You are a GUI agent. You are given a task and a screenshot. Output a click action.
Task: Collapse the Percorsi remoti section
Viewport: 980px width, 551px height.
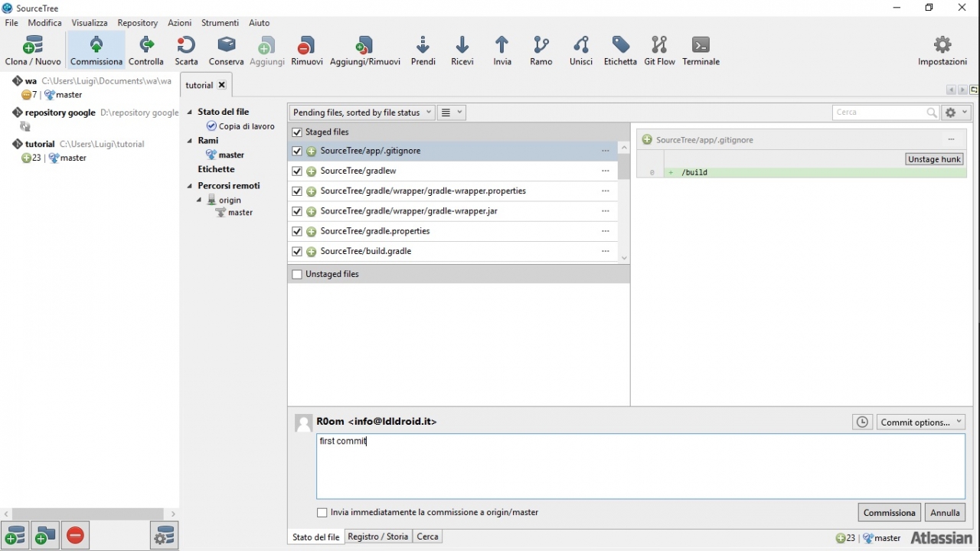click(190, 186)
